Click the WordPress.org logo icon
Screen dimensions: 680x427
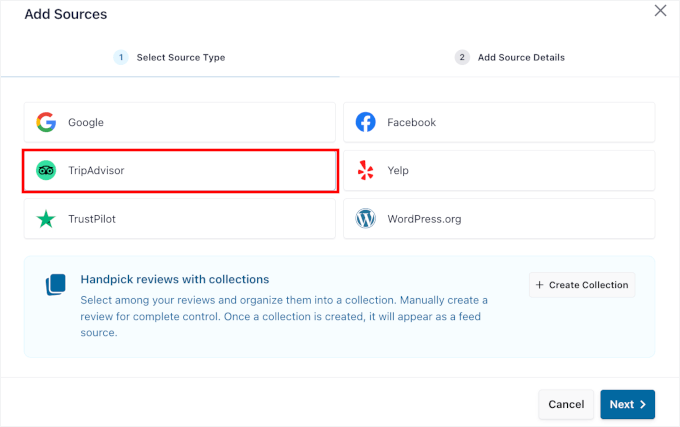[x=366, y=219]
